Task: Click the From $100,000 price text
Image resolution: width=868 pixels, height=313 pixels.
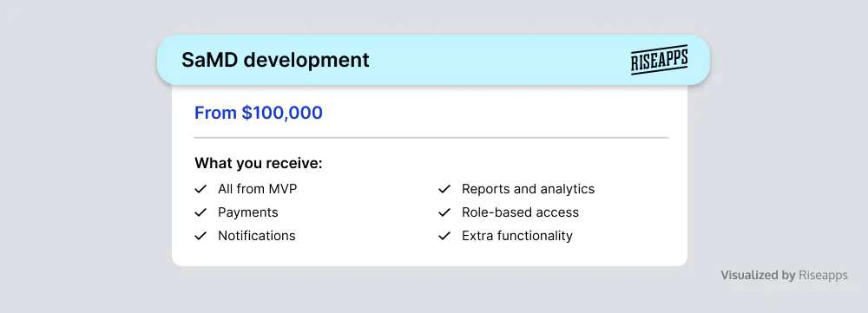Action: click(259, 113)
